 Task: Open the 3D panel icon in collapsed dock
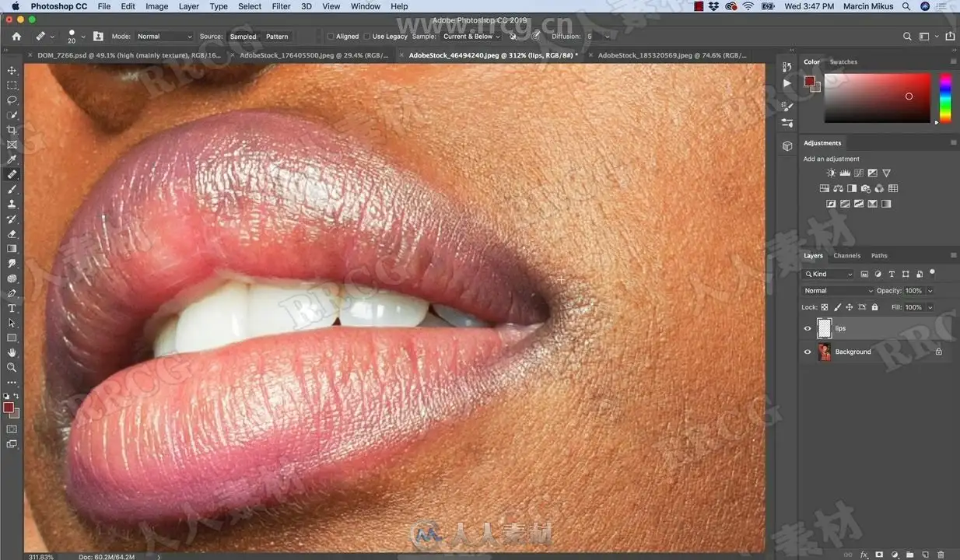[787, 145]
